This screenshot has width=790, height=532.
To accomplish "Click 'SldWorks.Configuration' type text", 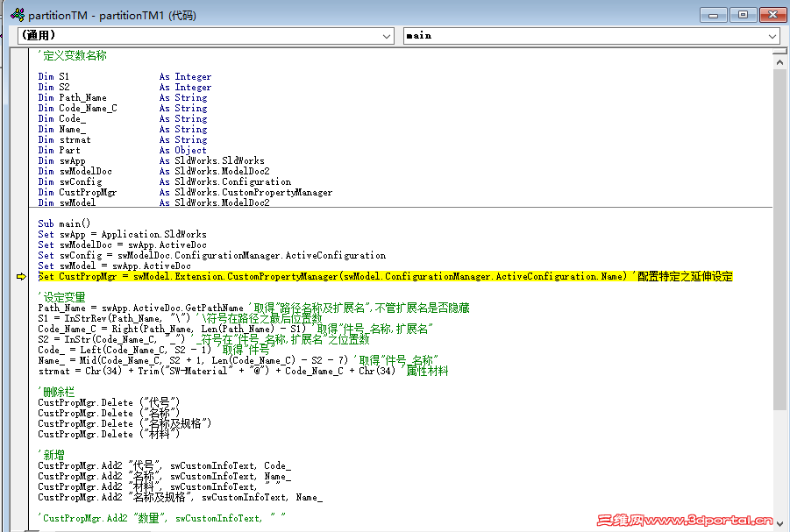I will point(232,182).
